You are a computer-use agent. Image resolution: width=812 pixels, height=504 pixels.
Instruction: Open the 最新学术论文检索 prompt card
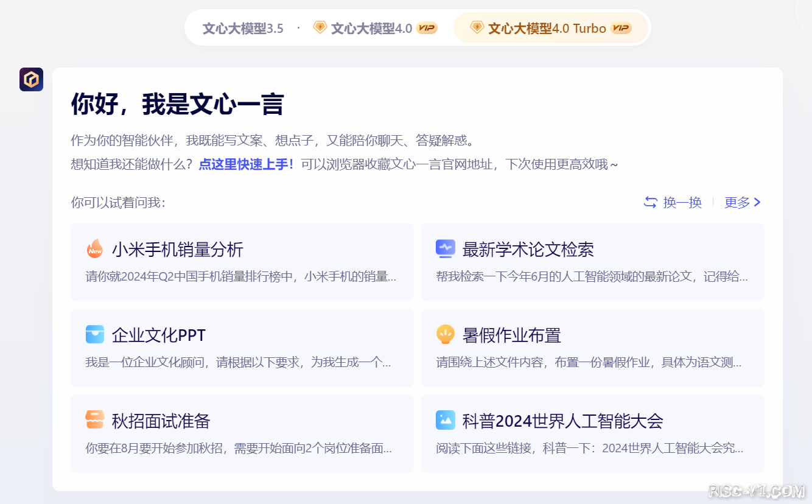[x=593, y=262]
